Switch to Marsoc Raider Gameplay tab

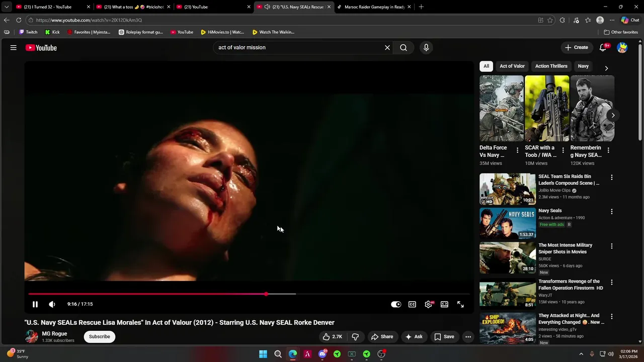373,7
